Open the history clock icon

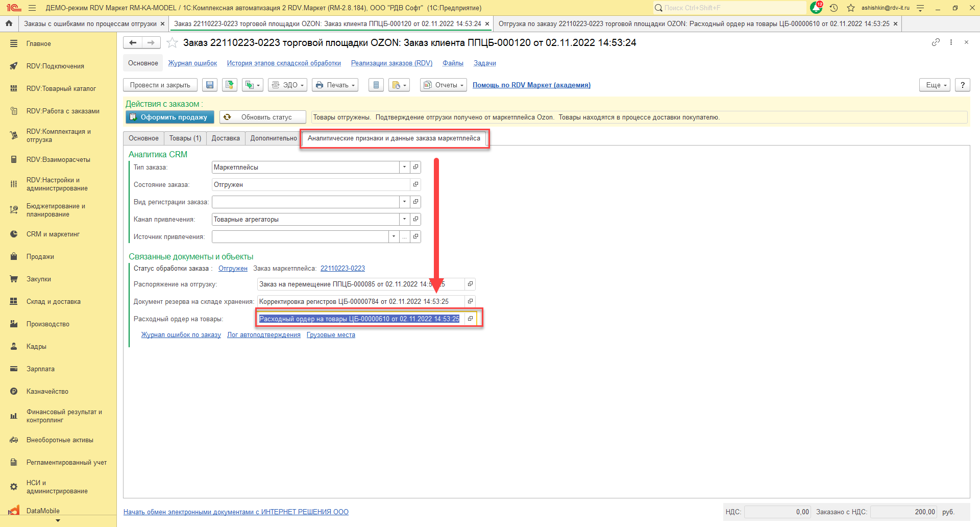[834, 8]
